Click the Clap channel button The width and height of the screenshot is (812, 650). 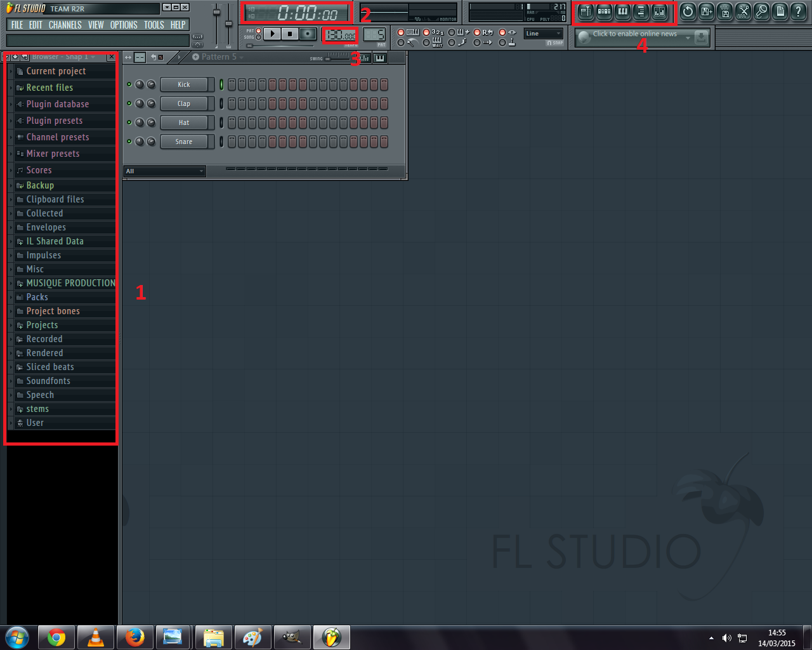[184, 103]
